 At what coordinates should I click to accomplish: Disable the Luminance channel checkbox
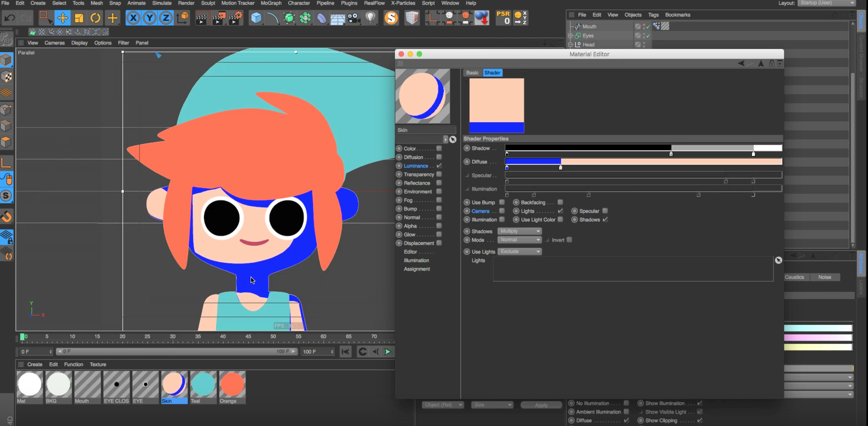coord(439,166)
